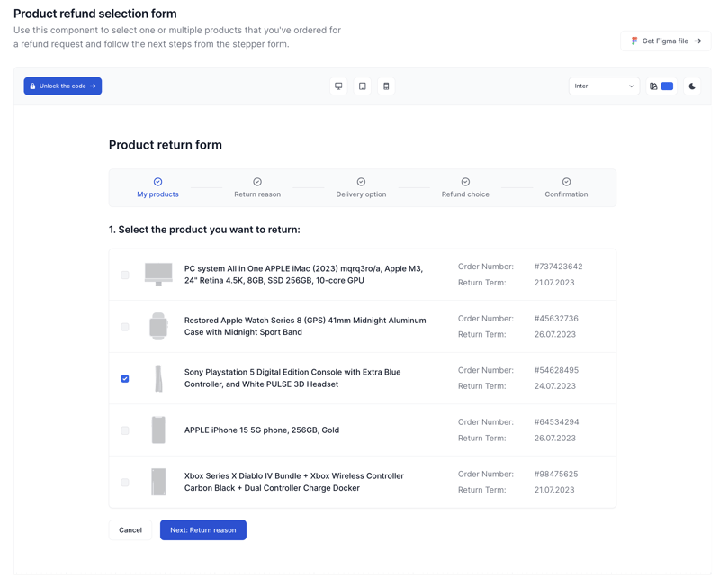Viewport: 720px width, 588px height.
Task: Select the Xbox Series X Diablo bundle checkbox
Action: (125, 482)
